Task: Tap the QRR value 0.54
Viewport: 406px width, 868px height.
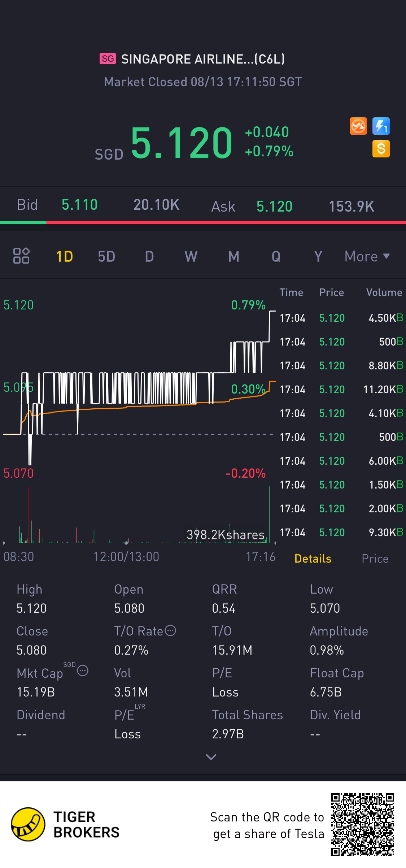Action: point(224,608)
